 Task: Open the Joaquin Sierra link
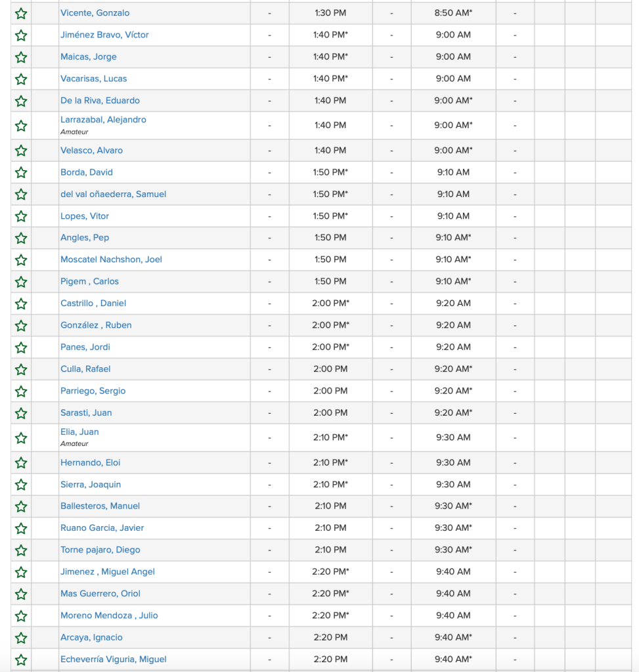[91, 485]
